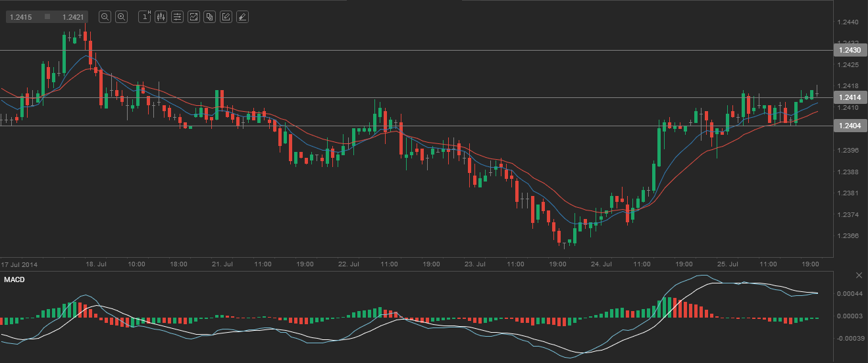Open the 1H timeframe selector
The image size is (868, 363).
[x=144, y=17]
